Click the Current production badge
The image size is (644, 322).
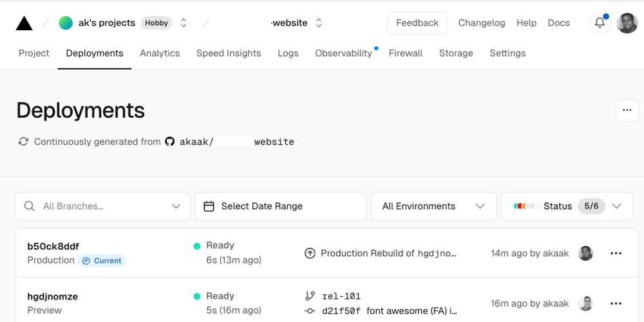[x=102, y=261]
